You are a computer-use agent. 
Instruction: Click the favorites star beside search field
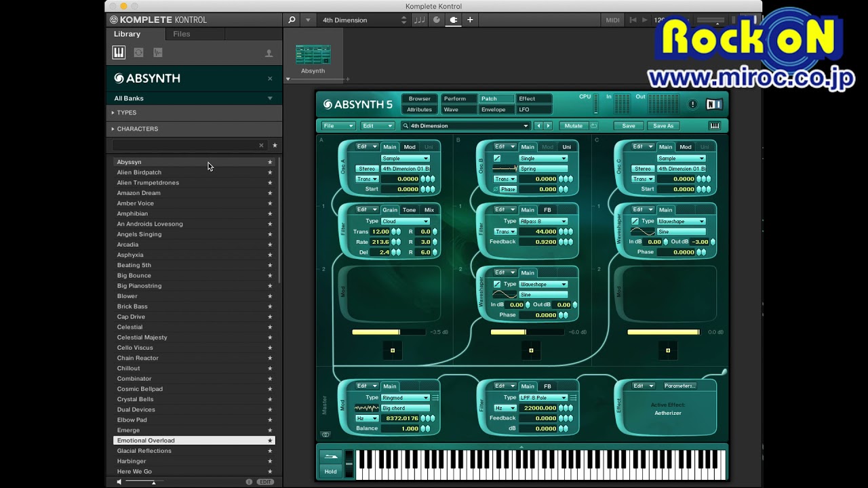[x=275, y=145]
